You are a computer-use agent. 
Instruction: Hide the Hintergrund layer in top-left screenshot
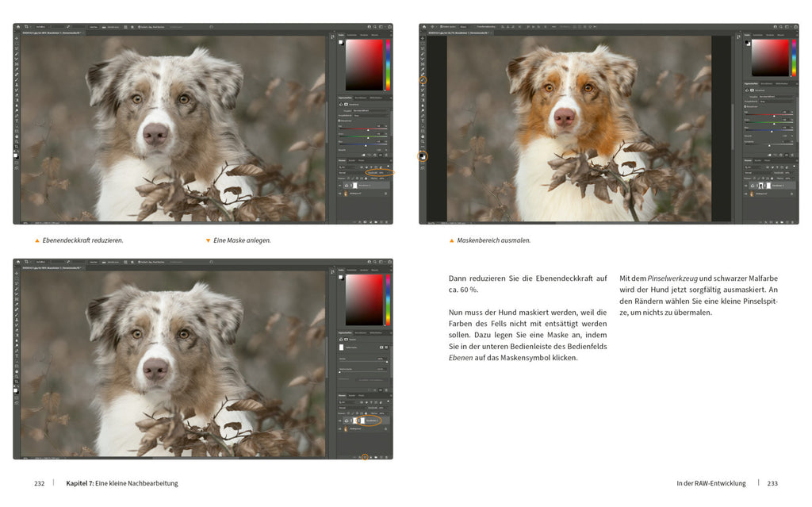pyautogui.click(x=340, y=194)
